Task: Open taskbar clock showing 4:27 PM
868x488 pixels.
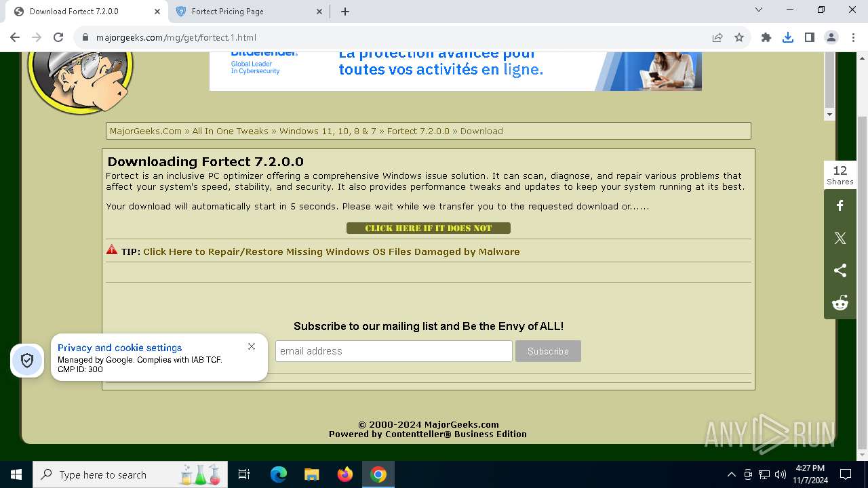Action: [x=810, y=474]
